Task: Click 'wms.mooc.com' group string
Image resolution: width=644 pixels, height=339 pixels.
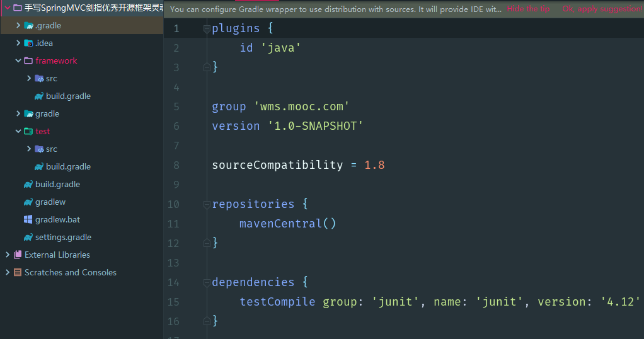Action: pos(301,106)
